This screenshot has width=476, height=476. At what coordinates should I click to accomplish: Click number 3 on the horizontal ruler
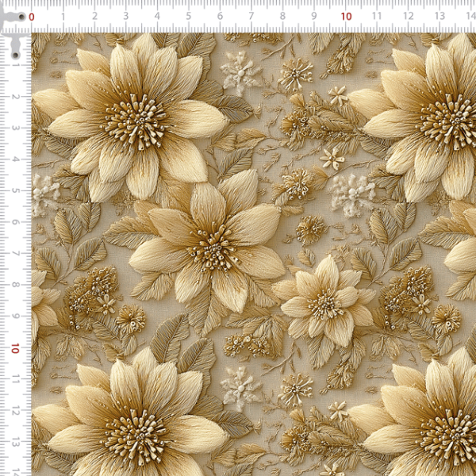125,17
